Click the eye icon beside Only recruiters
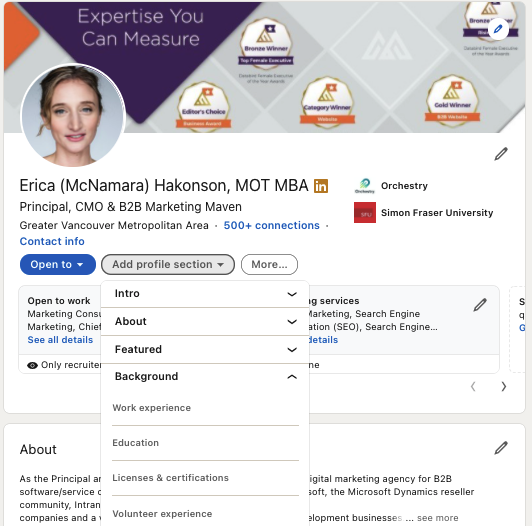532x526 pixels. (32, 365)
